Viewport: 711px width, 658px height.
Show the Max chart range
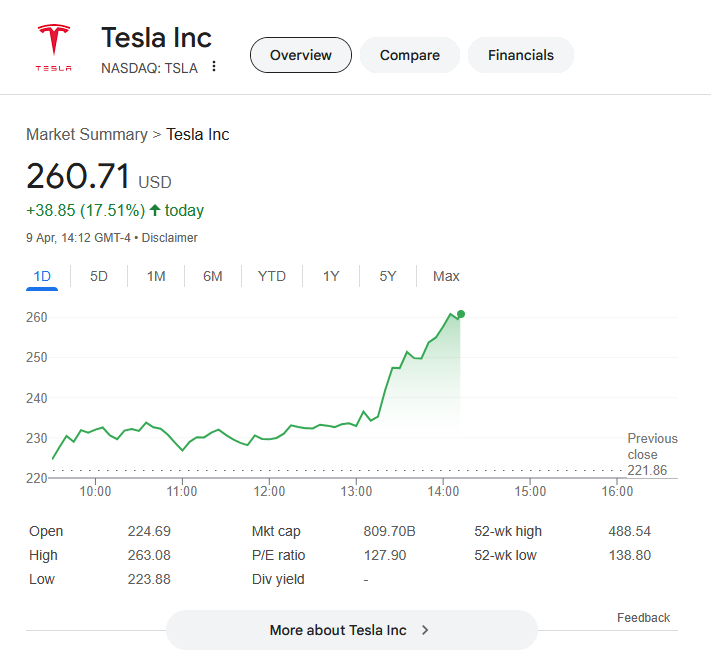446,276
